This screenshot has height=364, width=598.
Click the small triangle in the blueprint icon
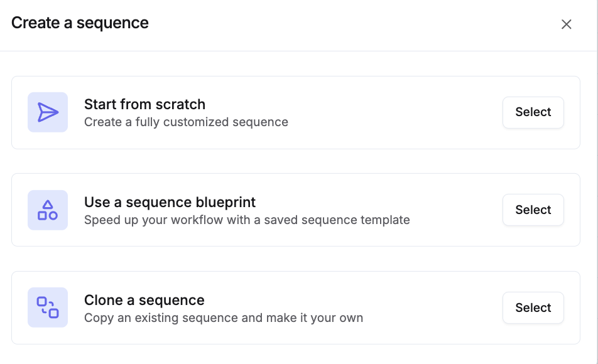(x=48, y=205)
